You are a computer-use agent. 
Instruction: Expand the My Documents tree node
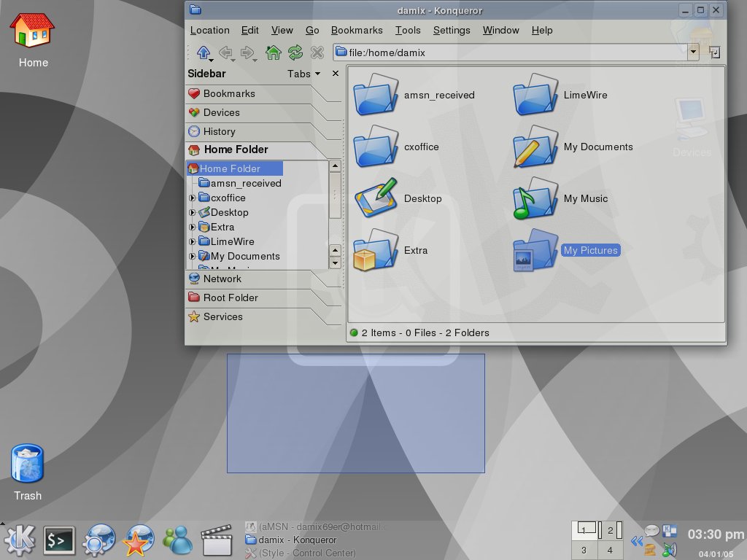pyautogui.click(x=192, y=256)
